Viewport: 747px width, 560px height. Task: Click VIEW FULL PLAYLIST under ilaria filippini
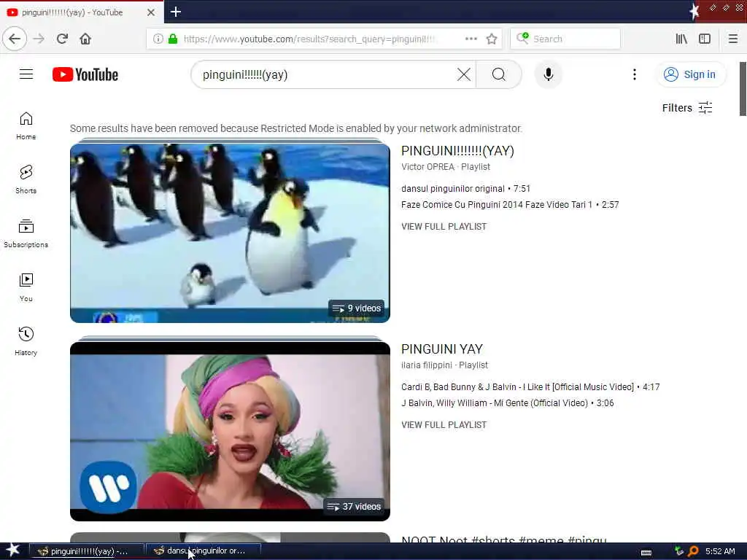coord(444,425)
